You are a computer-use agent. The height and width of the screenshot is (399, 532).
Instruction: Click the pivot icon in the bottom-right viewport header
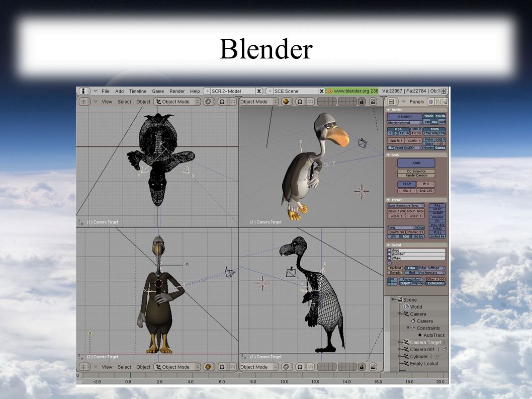(x=300, y=367)
